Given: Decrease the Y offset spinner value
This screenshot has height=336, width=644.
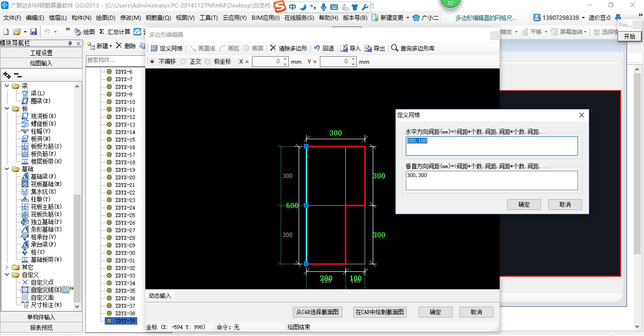Looking at the screenshot, I should point(353,64).
